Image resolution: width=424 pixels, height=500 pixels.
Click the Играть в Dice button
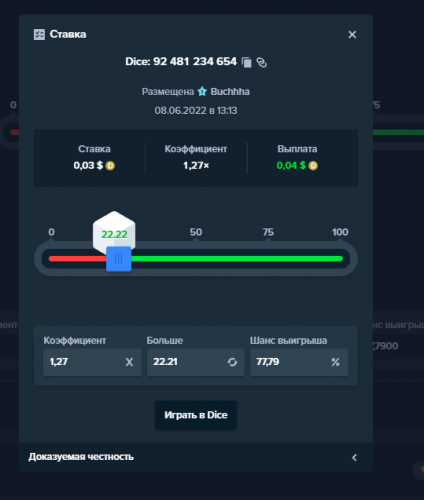tap(196, 415)
